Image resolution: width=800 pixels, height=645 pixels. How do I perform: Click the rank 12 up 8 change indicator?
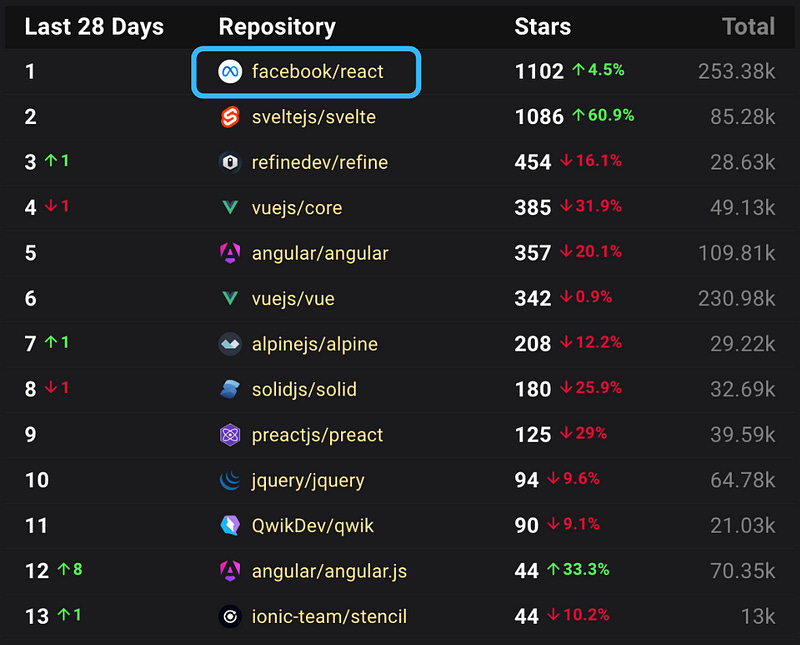[x=70, y=569]
